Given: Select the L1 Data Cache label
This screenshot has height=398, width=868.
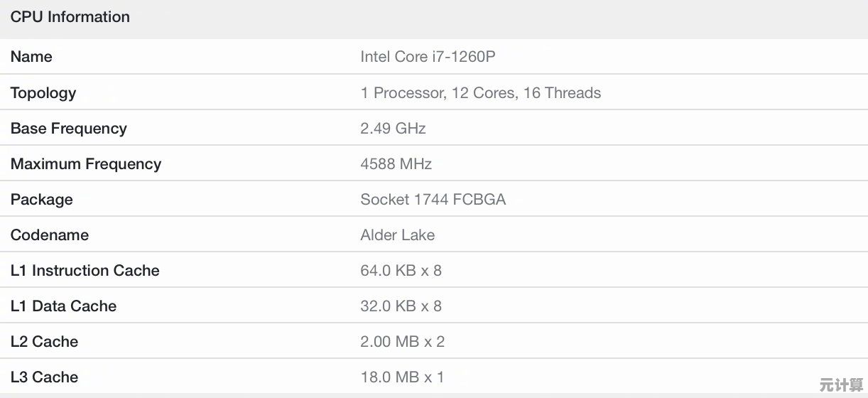Looking at the screenshot, I should click(x=64, y=306).
